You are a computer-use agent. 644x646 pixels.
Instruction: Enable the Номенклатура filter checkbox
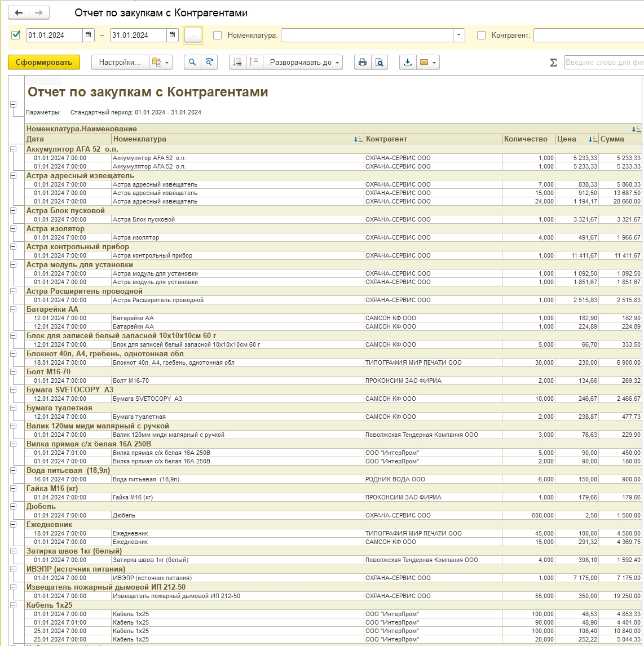218,36
